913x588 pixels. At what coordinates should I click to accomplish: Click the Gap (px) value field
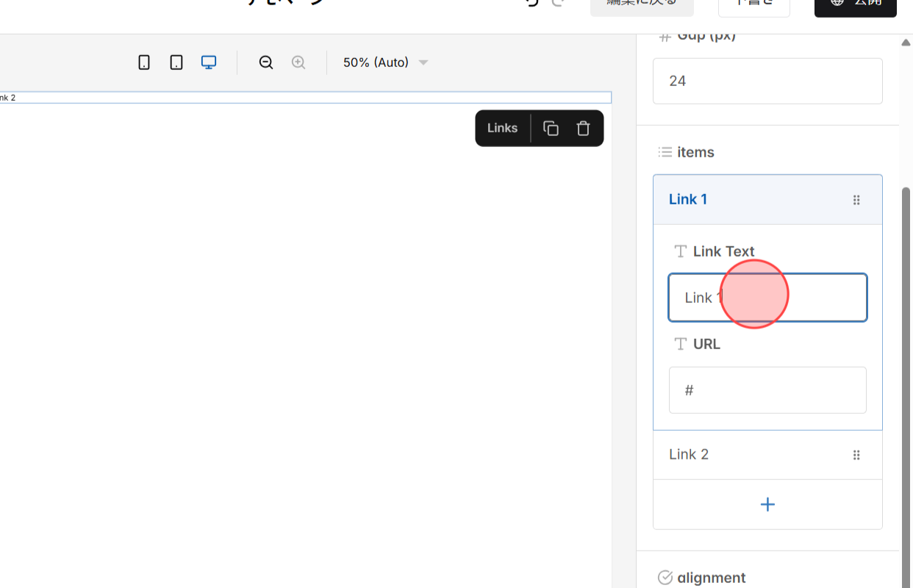click(767, 81)
